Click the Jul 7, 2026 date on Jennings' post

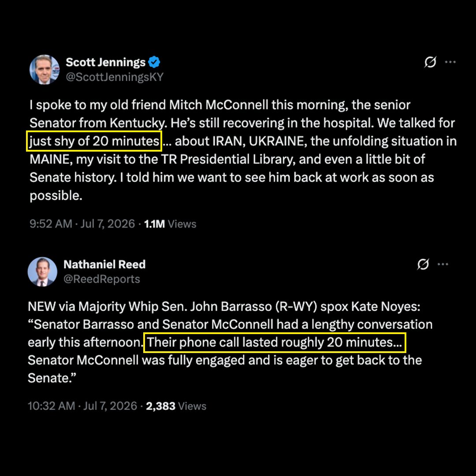(108, 224)
